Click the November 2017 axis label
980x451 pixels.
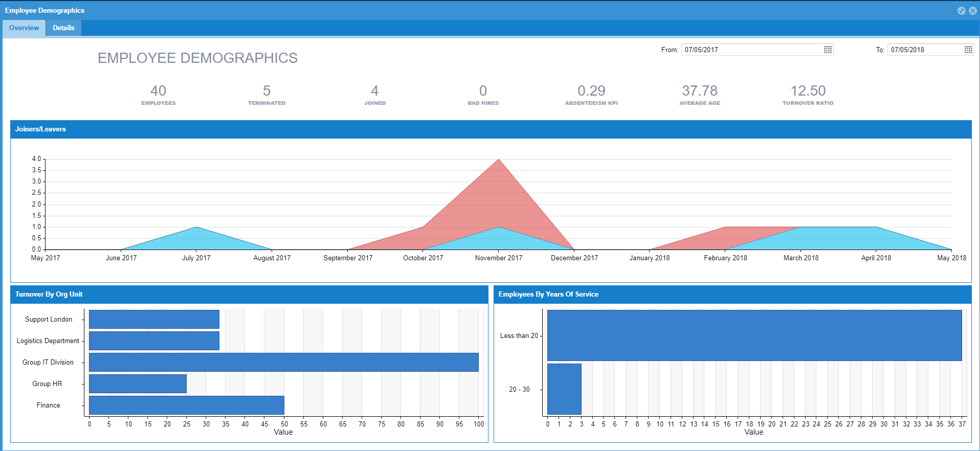[x=499, y=258]
